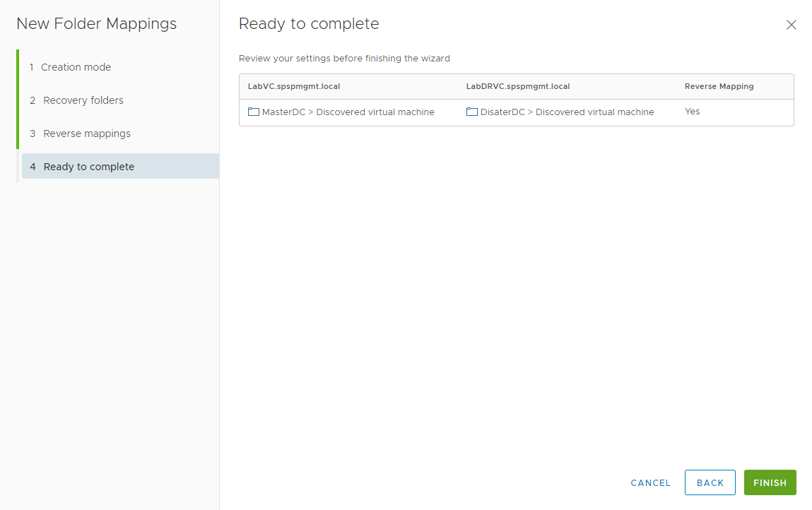Click the Reverse Mapping column header

pyautogui.click(x=719, y=86)
